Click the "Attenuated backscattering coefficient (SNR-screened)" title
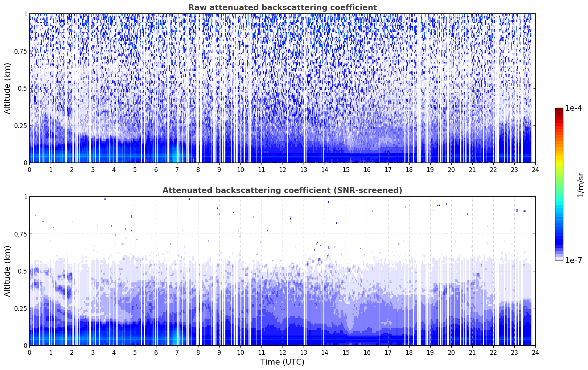Screen dimensions: 588x370 [x=282, y=190]
